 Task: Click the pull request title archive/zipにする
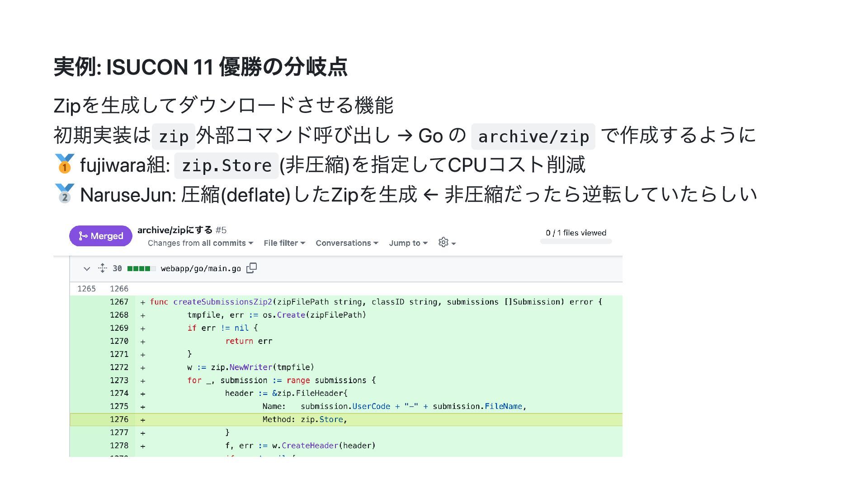click(175, 230)
